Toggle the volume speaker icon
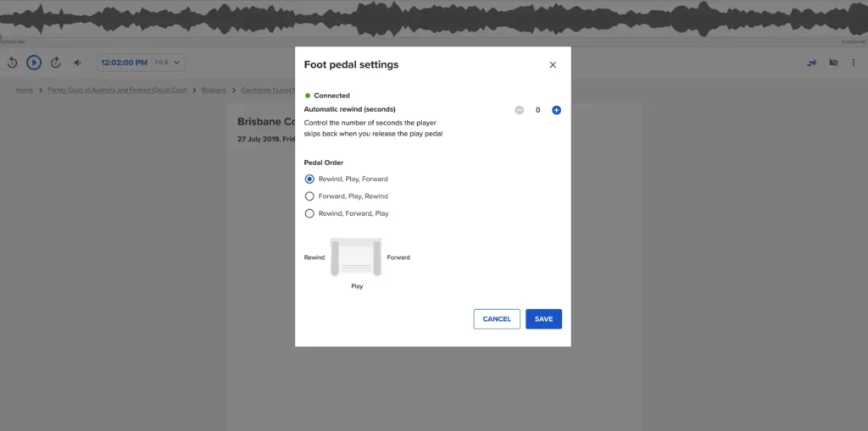Screen dimensions: 868x431 point(77,63)
